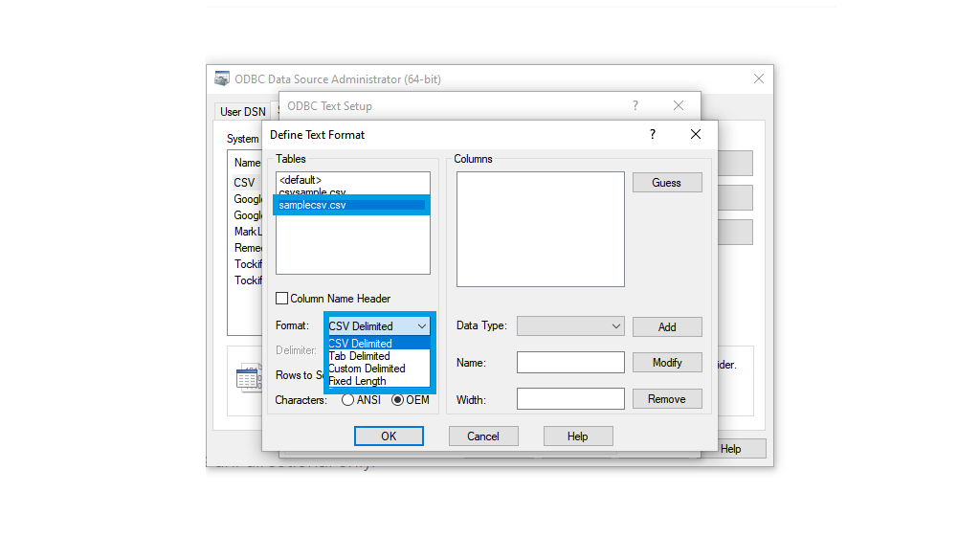This screenshot has width=980, height=537.
Task: Click into the Name text field
Action: pos(570,363)
